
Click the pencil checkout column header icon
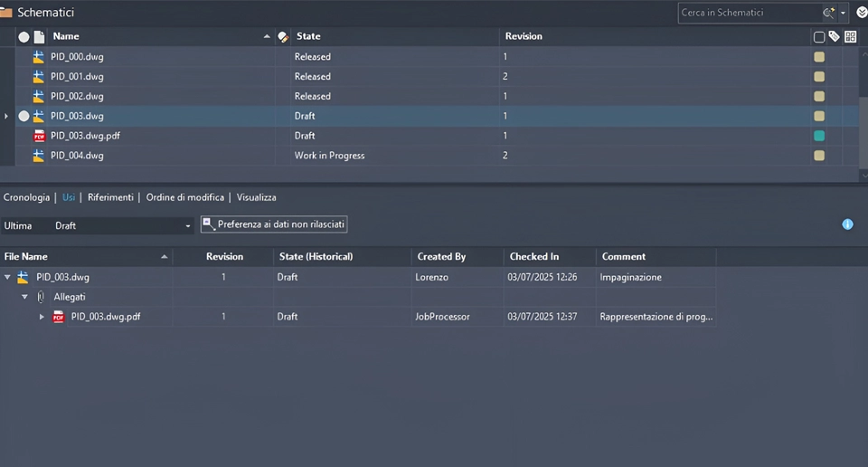click(283, 37)
